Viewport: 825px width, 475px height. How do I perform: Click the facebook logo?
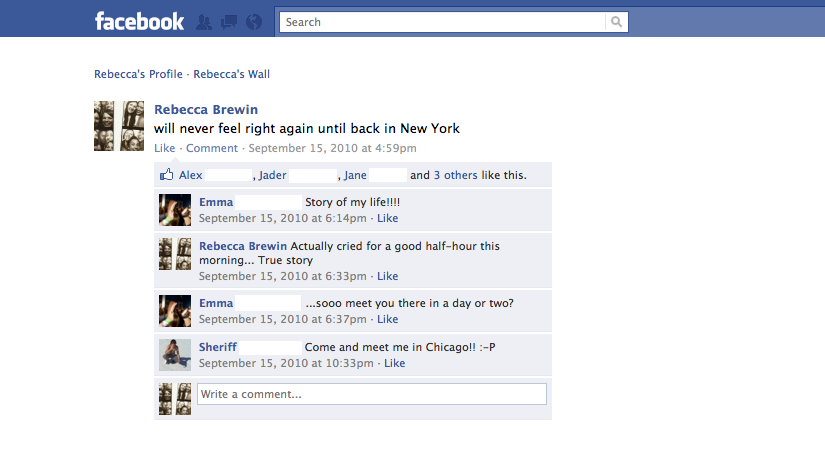139,22
